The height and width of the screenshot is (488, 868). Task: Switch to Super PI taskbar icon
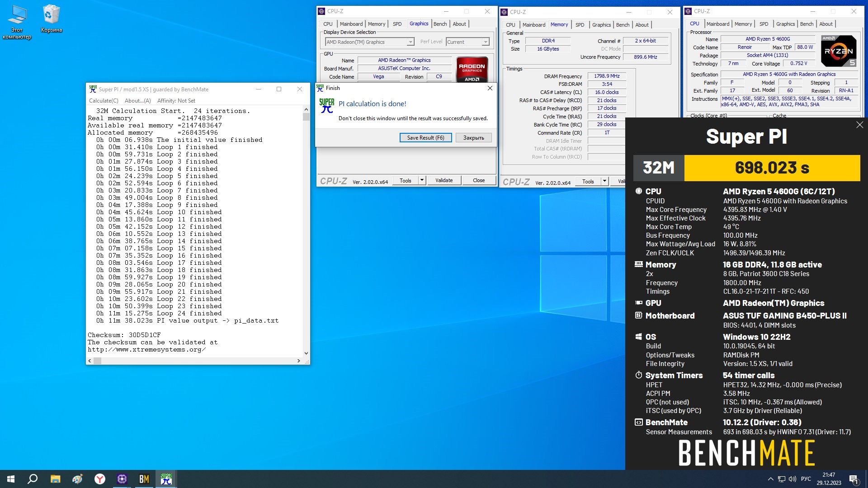(x=166, y=479)
